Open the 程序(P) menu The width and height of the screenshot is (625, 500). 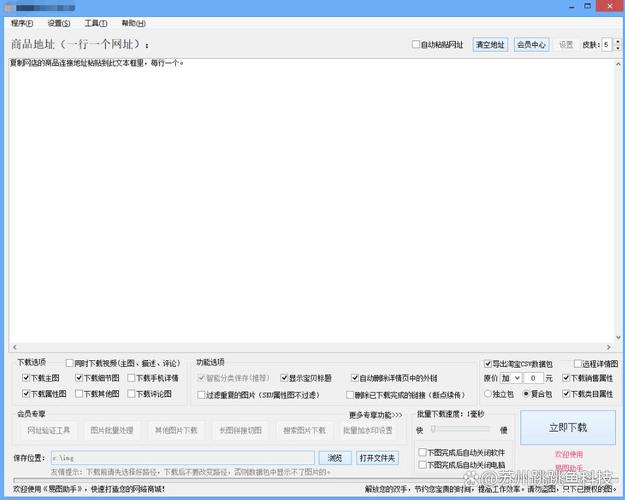click(21, 23)
